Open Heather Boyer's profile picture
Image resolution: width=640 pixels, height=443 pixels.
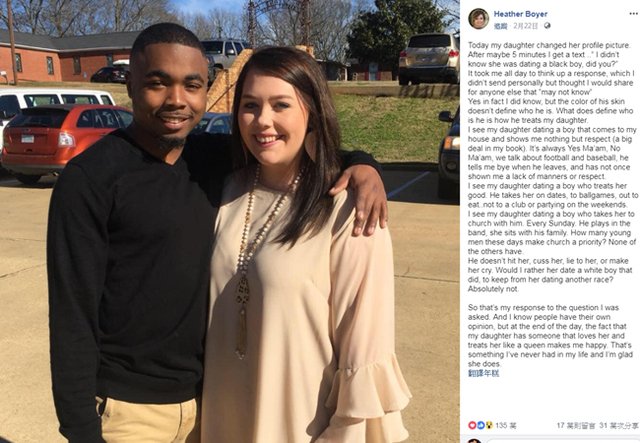click(x=478, y=19)
